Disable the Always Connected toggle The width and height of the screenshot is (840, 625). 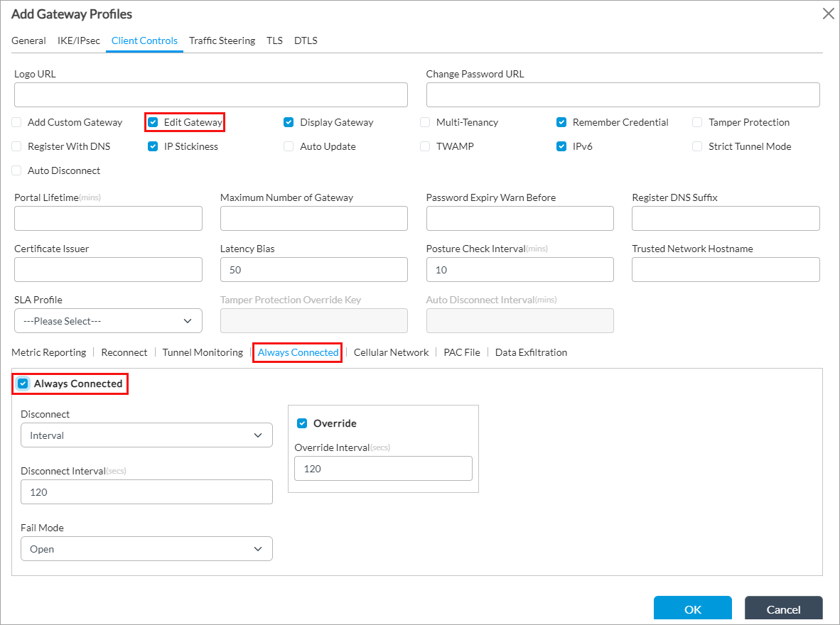(21, 384)
